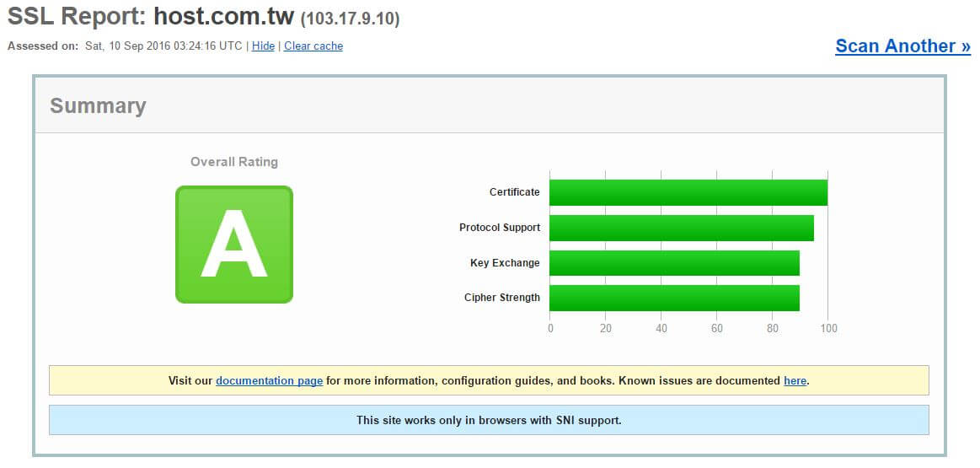This screenshot has height=468, width=980.
Task: Click the green A overall rating badge
Action: click(x=234, y=245)
